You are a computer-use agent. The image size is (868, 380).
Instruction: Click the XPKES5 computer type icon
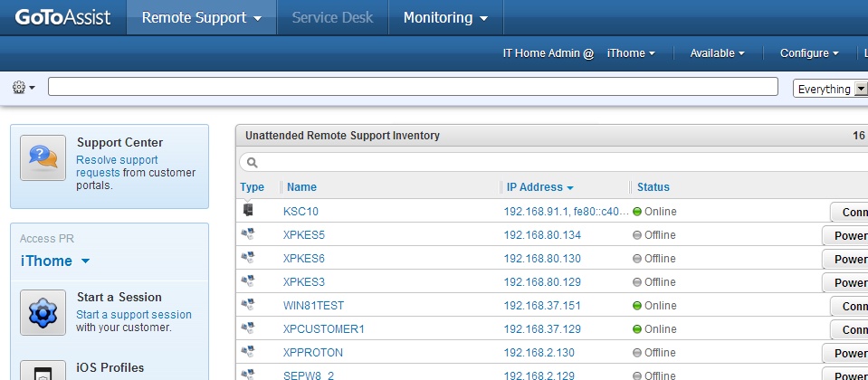point(248,234)
